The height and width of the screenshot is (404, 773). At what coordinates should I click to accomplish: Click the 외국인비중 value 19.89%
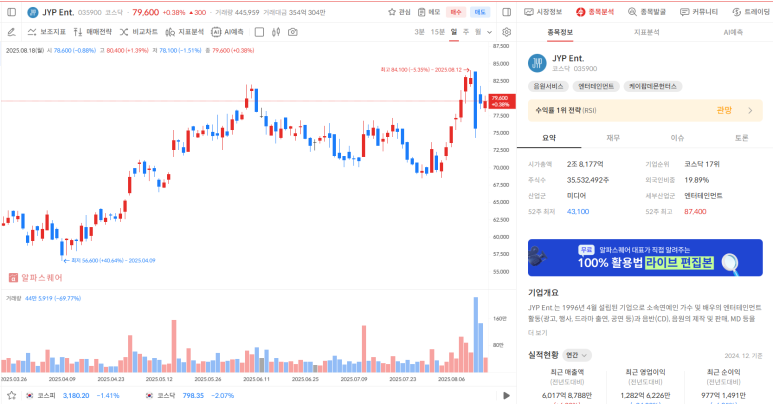click(697, 180)
